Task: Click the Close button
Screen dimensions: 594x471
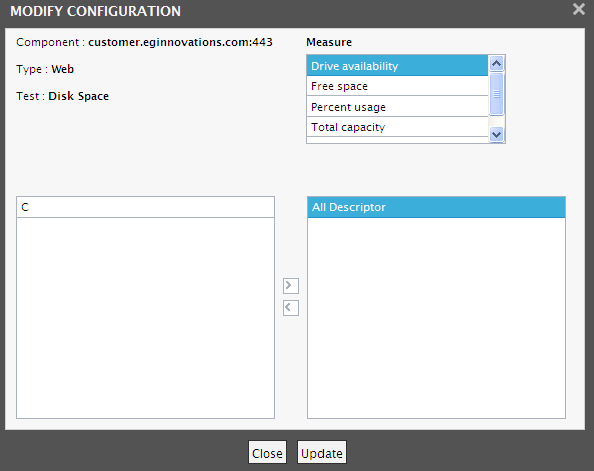Action: point(267,453)
